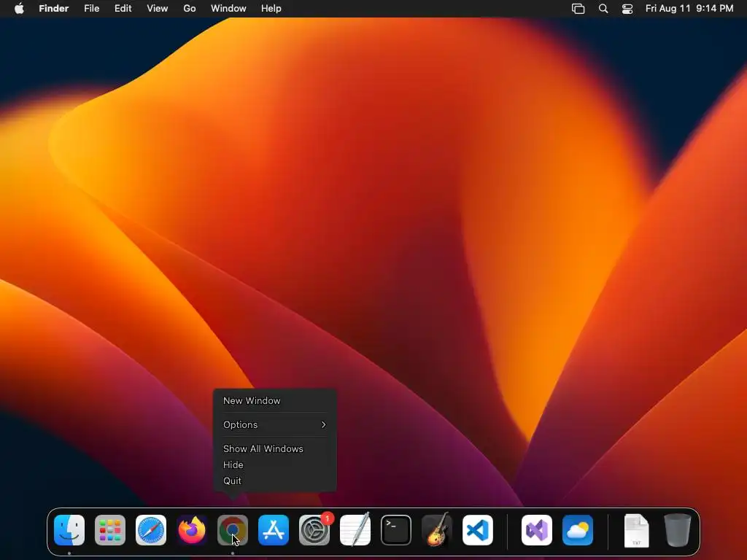The width and height of the screenshot is (747, 560).
Task: Open the File menu
Action: pyautogui.click(x=91, y=9)
